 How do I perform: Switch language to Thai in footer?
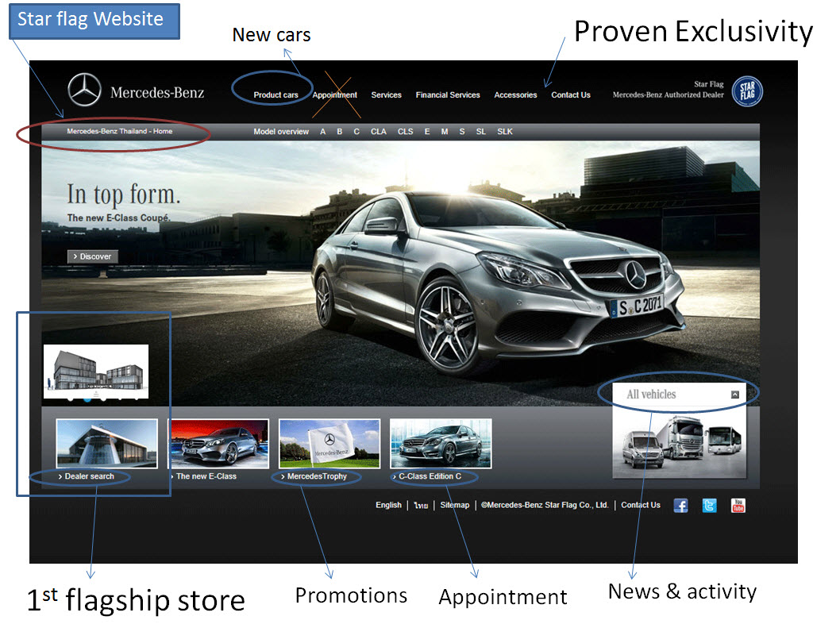pos(421,505)
